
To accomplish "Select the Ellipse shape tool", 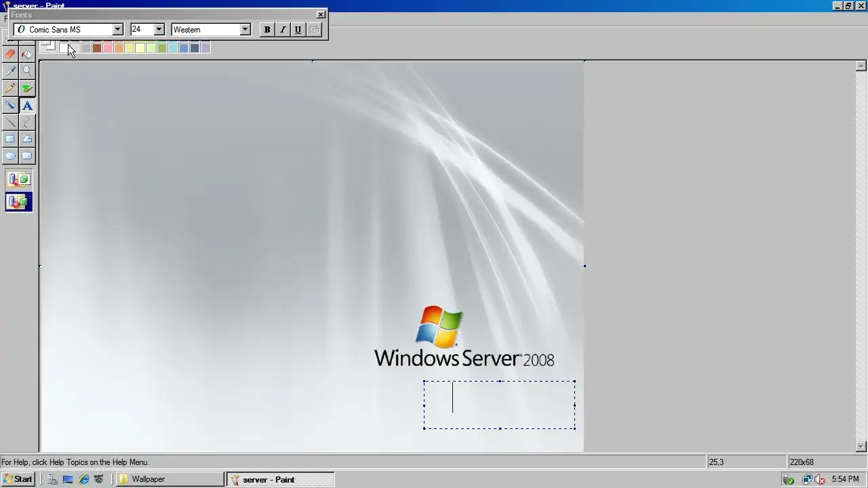I will [x=10, y=156].
